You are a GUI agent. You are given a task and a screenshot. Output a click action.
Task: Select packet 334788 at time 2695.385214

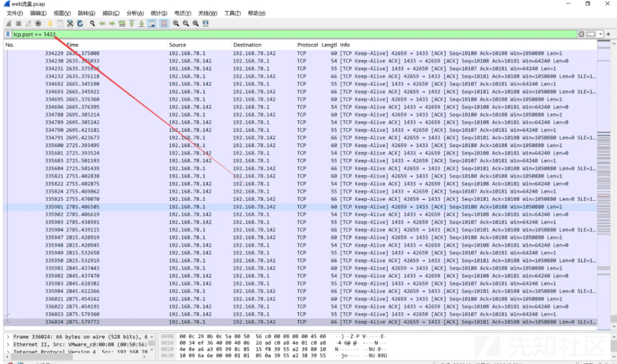[301, 115]
